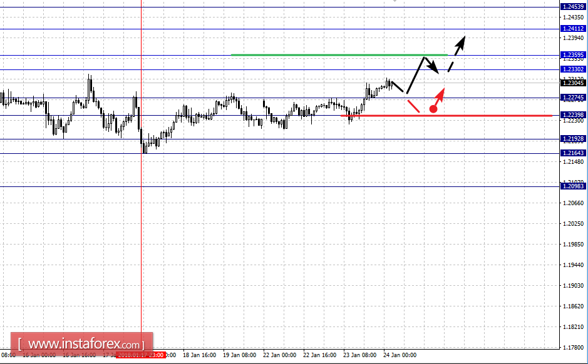
Task: Click the 24 Jan 00:00 time axis label
Action: (400, 355)
